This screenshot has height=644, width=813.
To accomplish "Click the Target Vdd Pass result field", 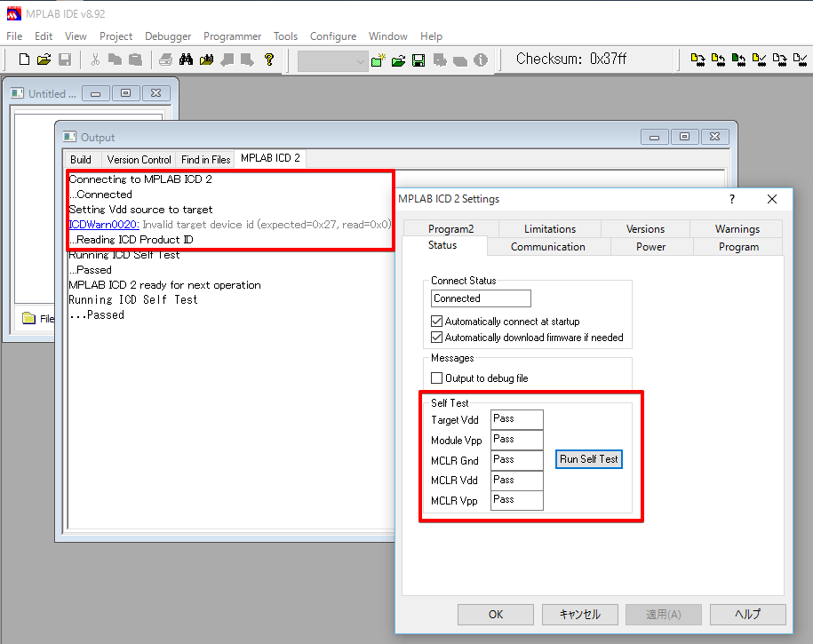I will (516, 419).
